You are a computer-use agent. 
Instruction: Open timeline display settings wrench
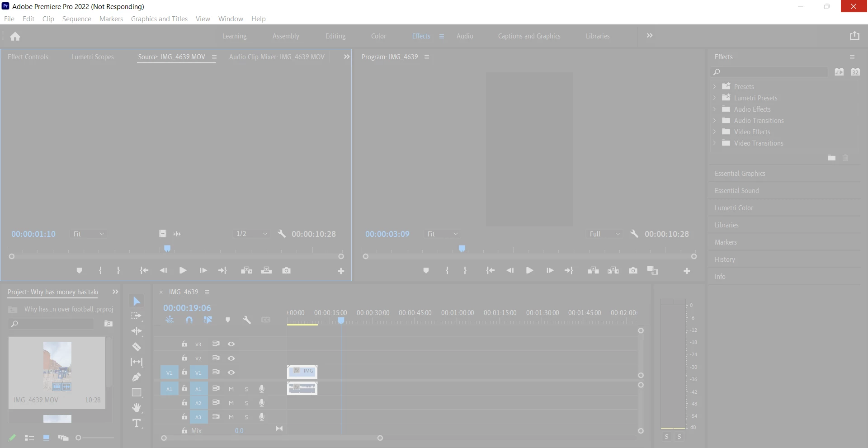247,320
